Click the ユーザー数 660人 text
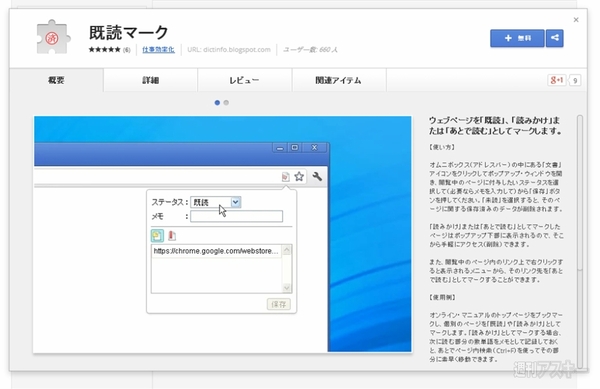Screen dimensions: 600x389 310,50
